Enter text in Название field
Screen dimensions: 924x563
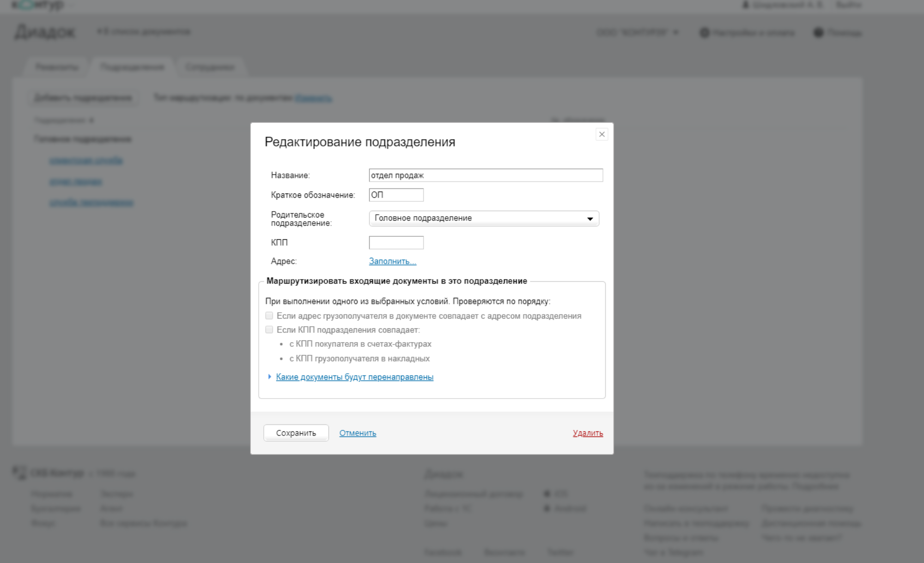coord(485,175)
